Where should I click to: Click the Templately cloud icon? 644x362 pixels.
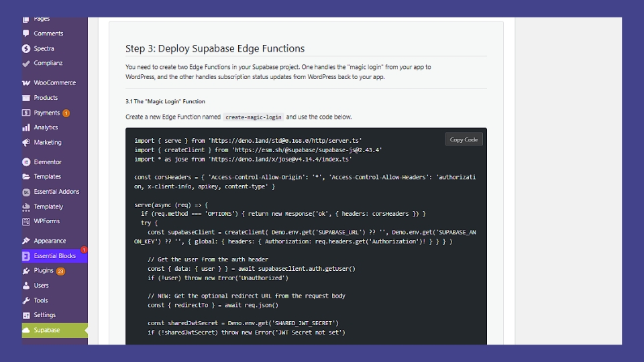tap(26, 207)
